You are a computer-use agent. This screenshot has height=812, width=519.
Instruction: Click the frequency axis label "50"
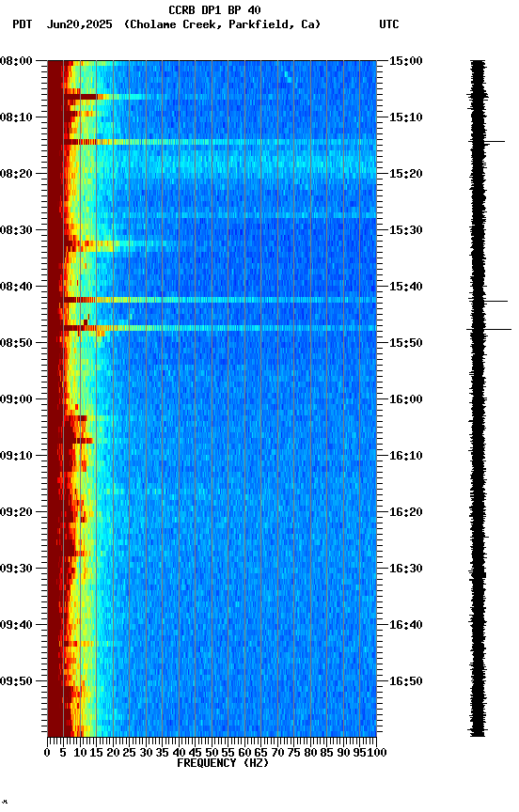click(x=212, y=753)
